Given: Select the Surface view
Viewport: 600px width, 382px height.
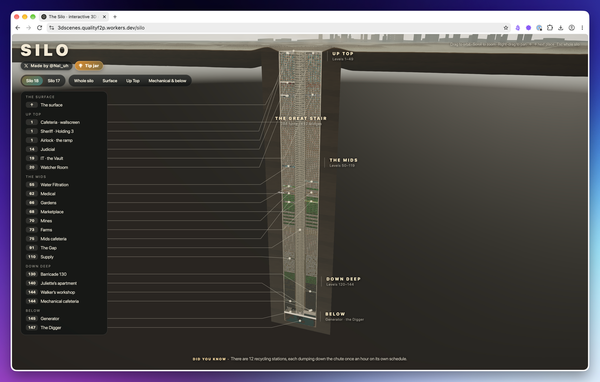Looking at the screenshot, I should click(x=110, y=80).
